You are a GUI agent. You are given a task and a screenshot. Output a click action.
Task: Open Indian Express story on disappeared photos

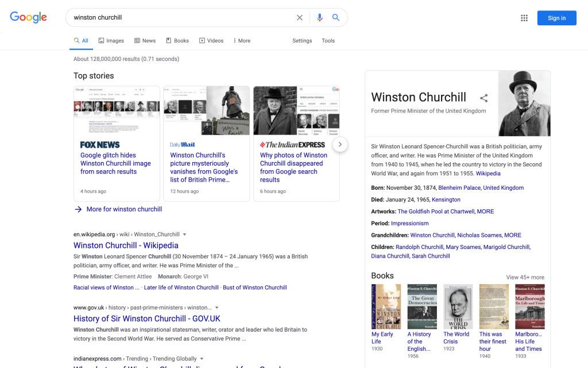point(293,167)
